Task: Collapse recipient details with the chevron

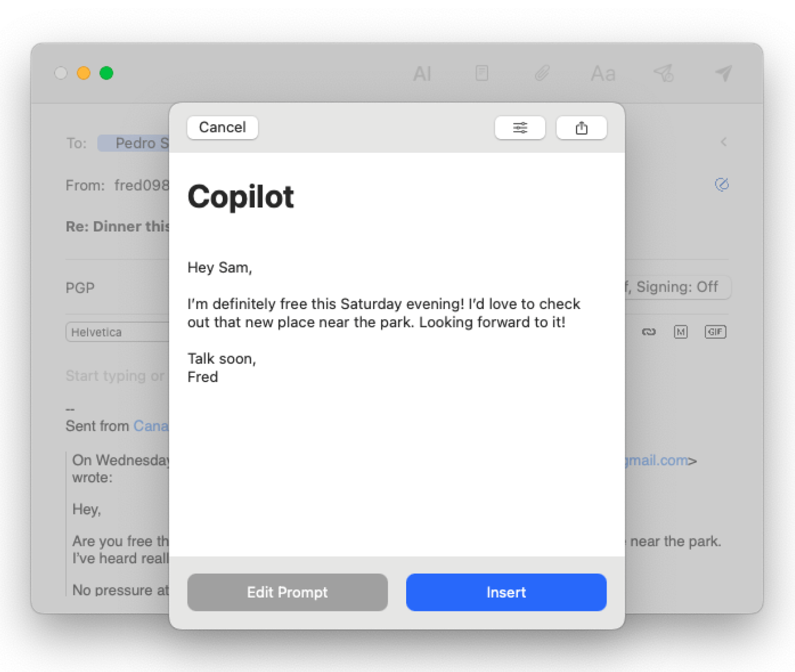Action: click(x=724, y=143)
